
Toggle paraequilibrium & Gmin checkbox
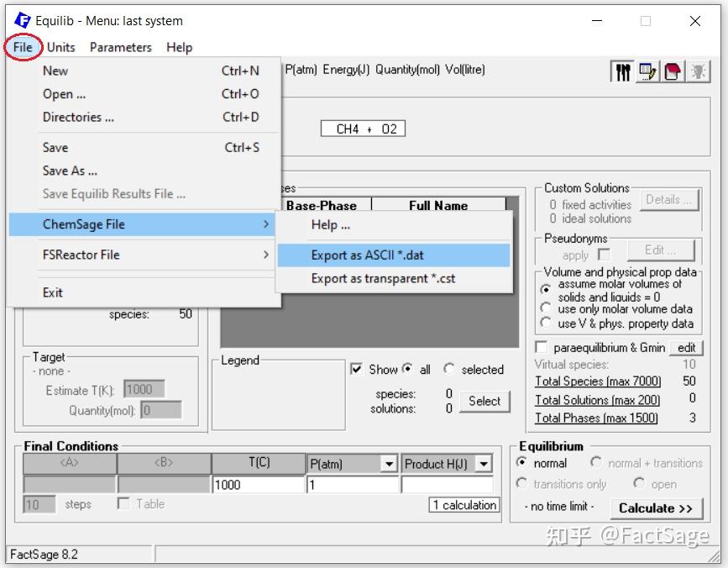[541, 347]
